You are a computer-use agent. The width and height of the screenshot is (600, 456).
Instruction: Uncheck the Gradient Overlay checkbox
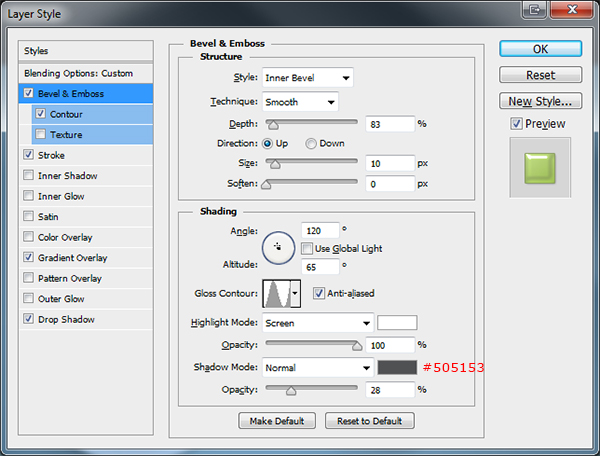point(29,257)
